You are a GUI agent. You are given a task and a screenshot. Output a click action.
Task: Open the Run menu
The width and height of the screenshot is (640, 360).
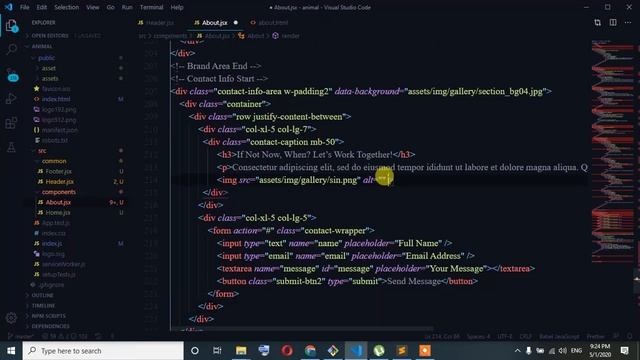(127, 7)
